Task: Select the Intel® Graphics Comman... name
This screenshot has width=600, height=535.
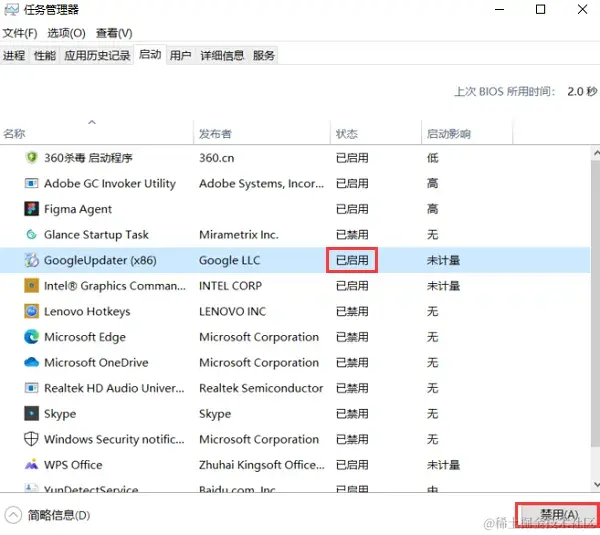Action: (x=115, y=286)
